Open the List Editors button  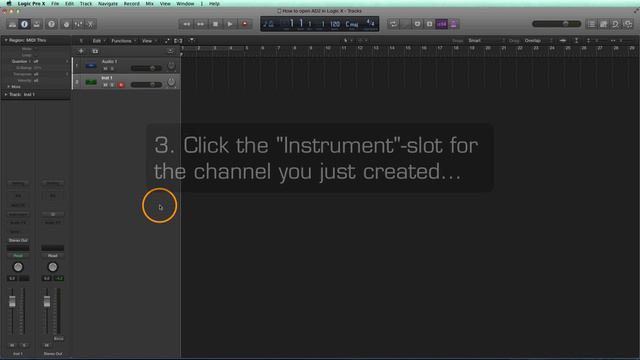click(x=591, y=24)
